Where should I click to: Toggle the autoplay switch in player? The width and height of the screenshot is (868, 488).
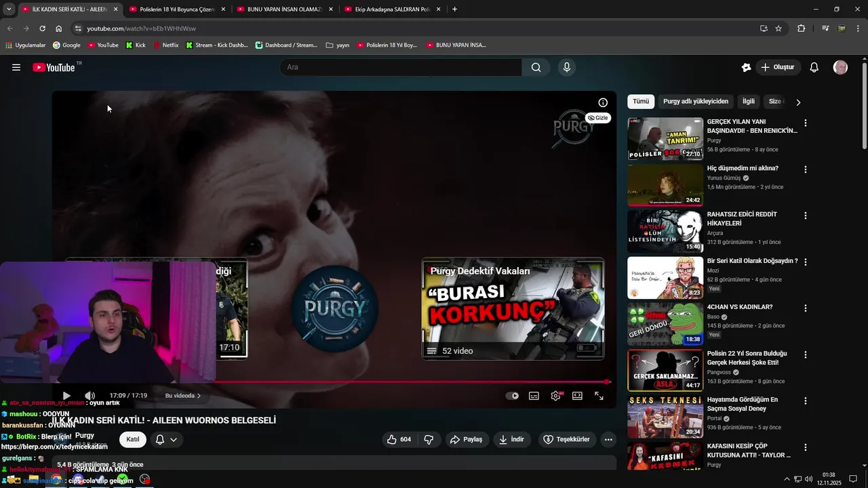[513, 396]
